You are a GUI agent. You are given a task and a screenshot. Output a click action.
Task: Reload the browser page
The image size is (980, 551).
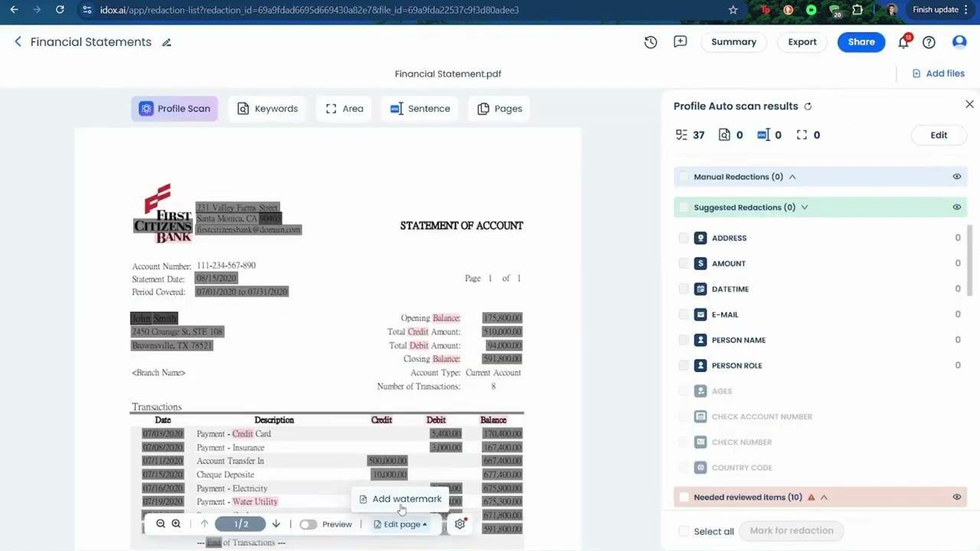point(60,10)
